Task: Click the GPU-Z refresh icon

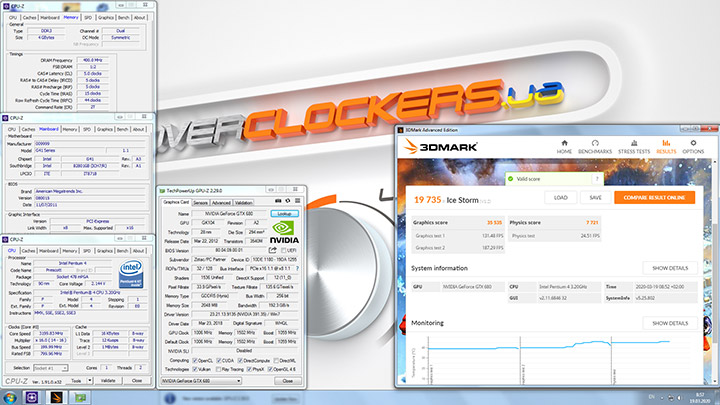Action: coord(288,201)
